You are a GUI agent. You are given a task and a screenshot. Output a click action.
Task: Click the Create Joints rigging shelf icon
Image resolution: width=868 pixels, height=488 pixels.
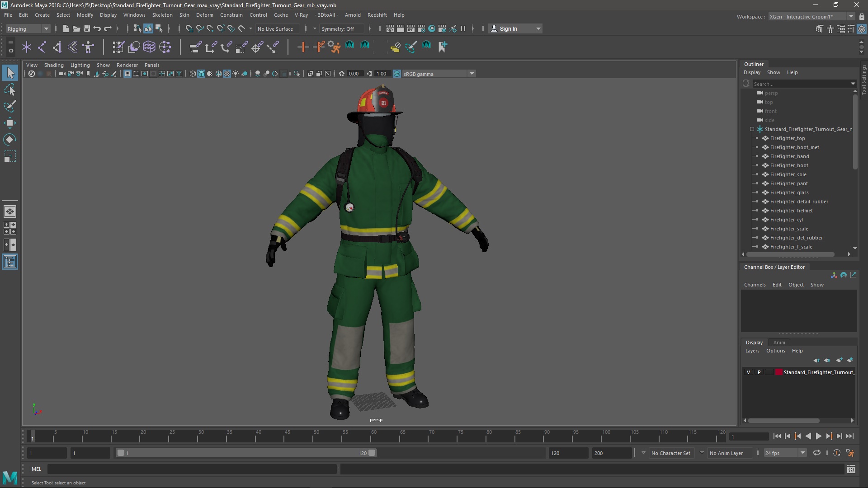(x=42, y=47)
